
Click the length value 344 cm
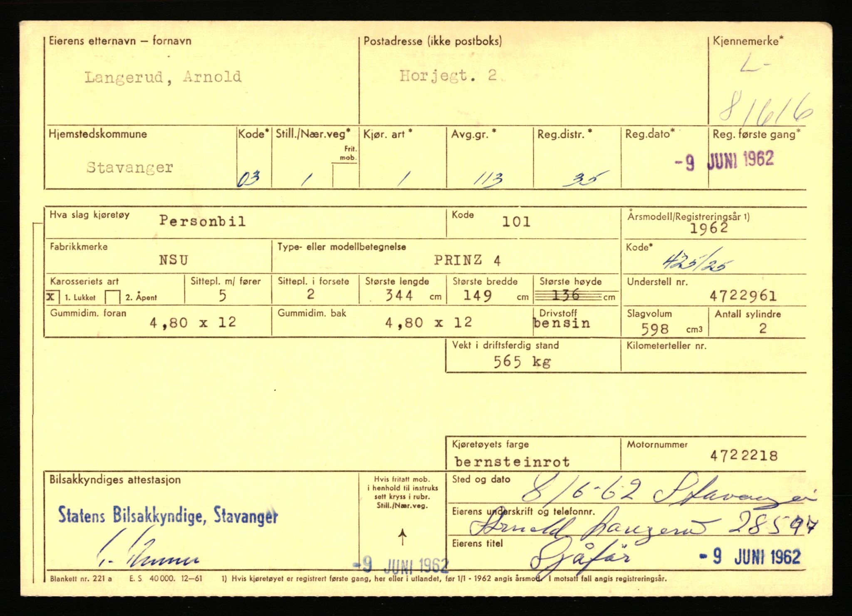click(x=399, y=296)
